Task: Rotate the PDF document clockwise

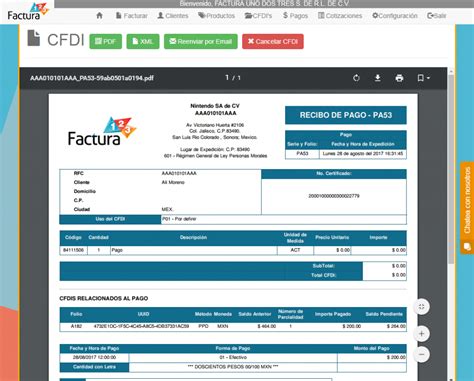Action: click(356, 78)
